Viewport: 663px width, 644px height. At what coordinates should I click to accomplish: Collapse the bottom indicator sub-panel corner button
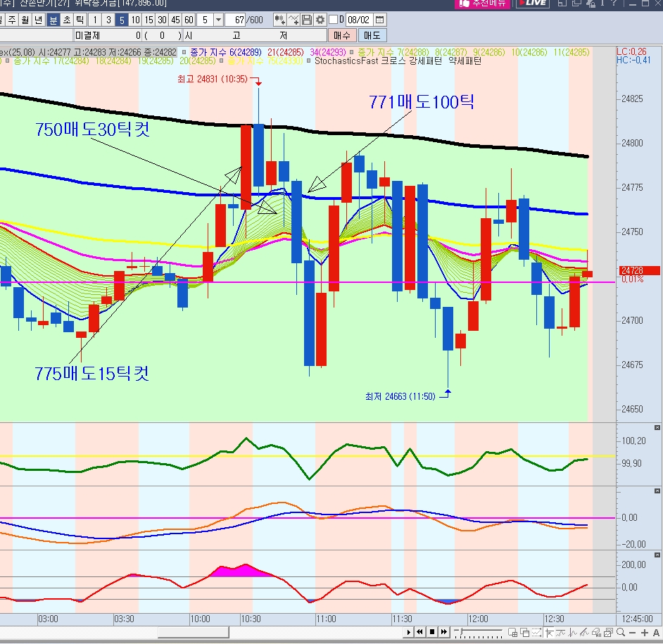coord(657,555)
